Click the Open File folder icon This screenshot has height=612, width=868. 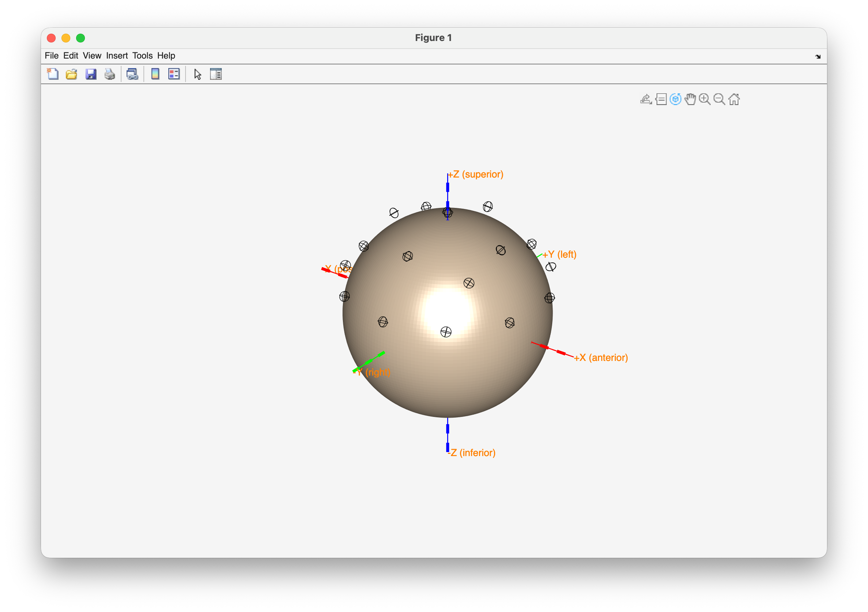click(71, 74)
